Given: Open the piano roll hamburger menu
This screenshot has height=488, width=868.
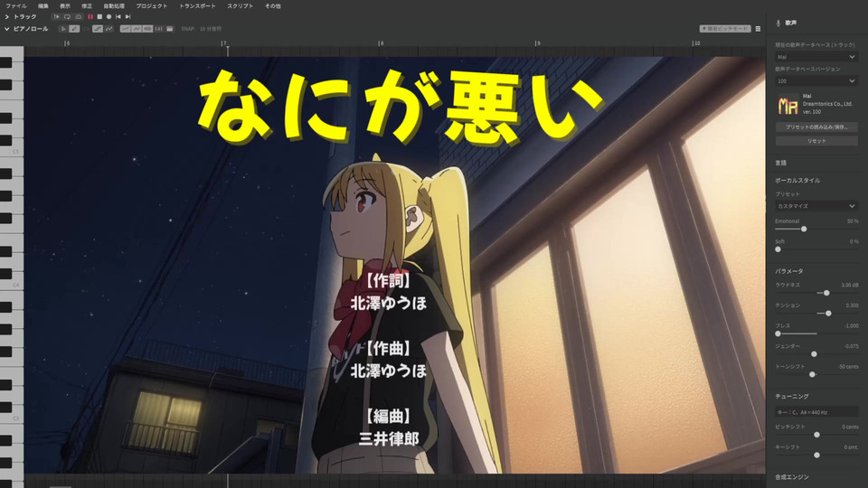Looking at the screenshot, I should [x=758, y=29].
